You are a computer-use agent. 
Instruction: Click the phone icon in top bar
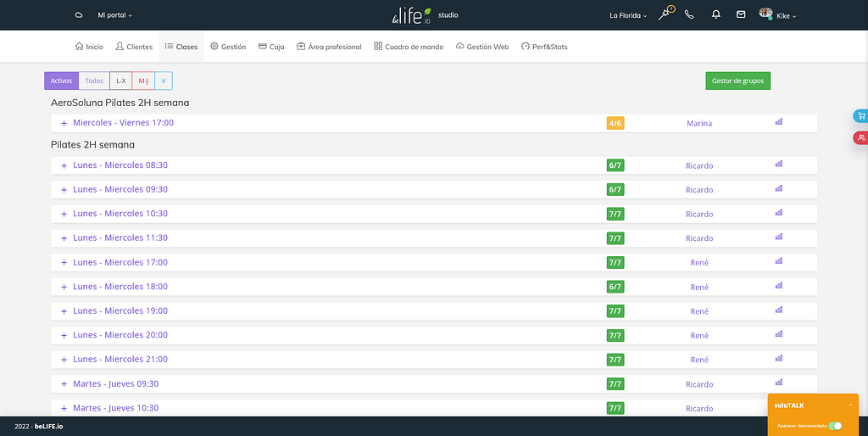click(x=689, y=14)
